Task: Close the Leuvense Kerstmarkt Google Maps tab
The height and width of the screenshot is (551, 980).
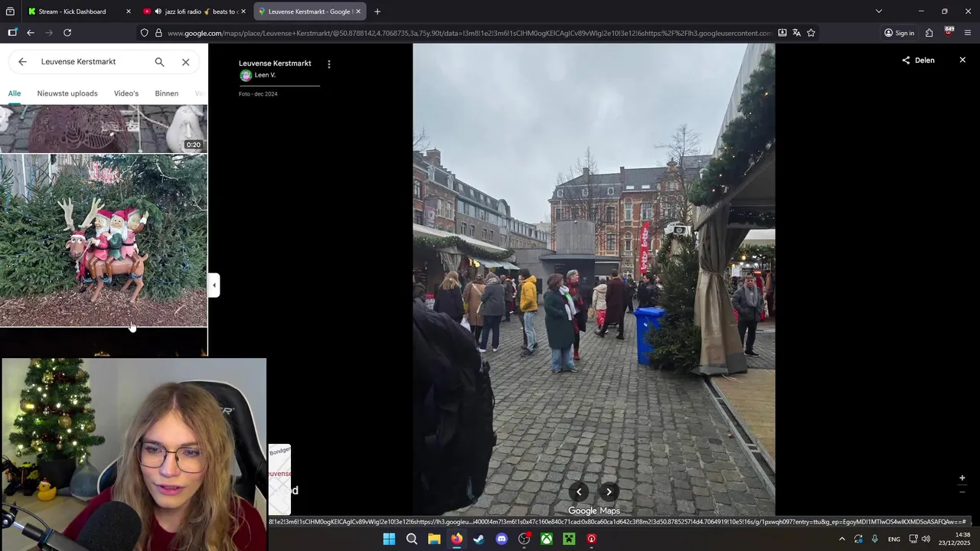Action: click(x=358, y=11)
